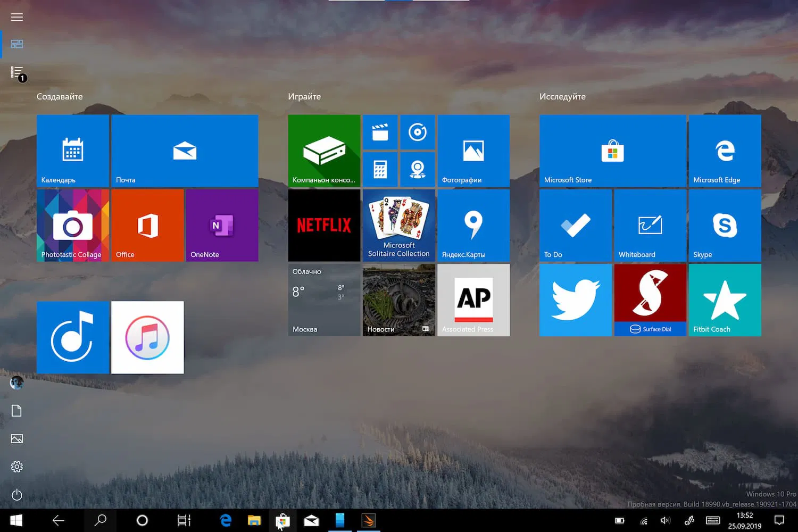Launch the Skype tile
Screen dimensions: 798x532
725,225
